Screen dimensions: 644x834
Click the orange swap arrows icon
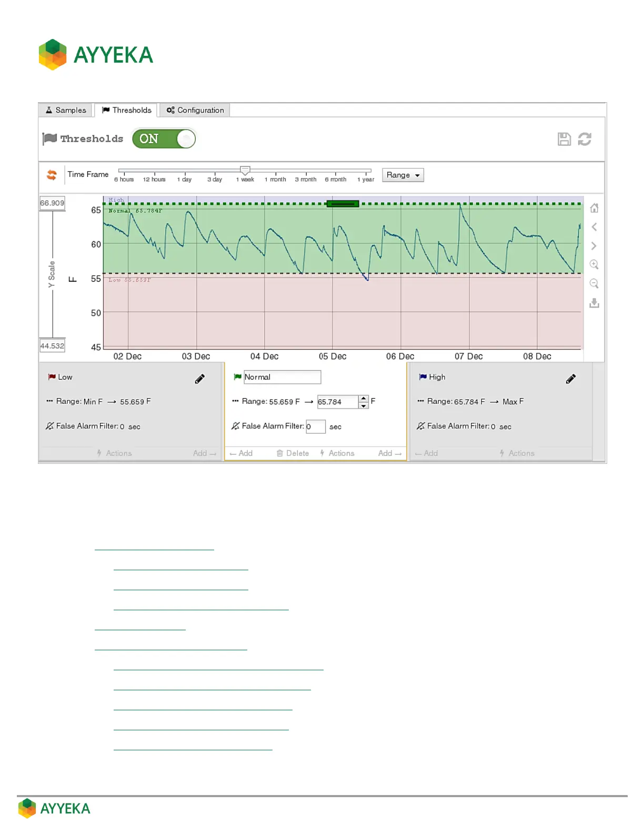[52, 175]
